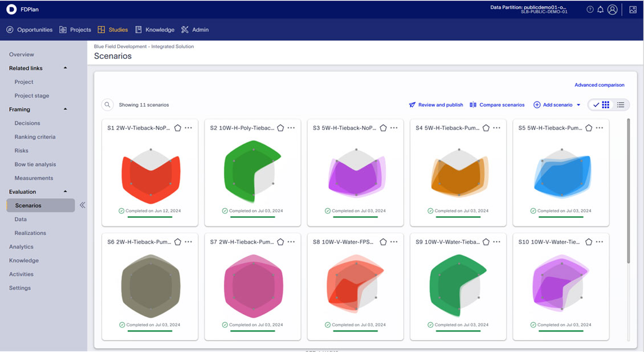Open the Projects tab
644x352 pixels.
[x=75, y=30]
